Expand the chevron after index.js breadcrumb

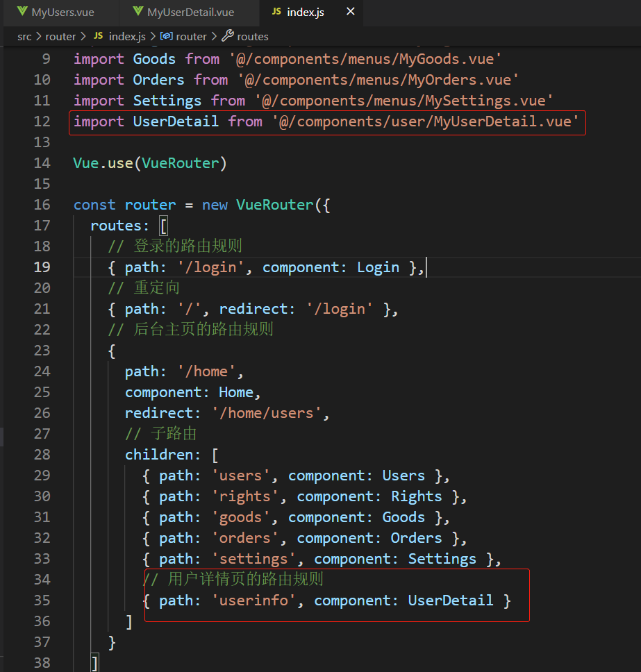pyautogui.click(x=153, y=37)
